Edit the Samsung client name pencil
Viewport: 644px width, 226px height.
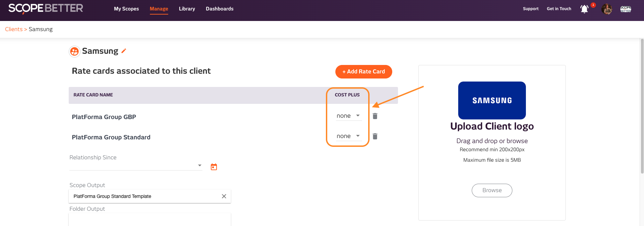pos(124,51)
